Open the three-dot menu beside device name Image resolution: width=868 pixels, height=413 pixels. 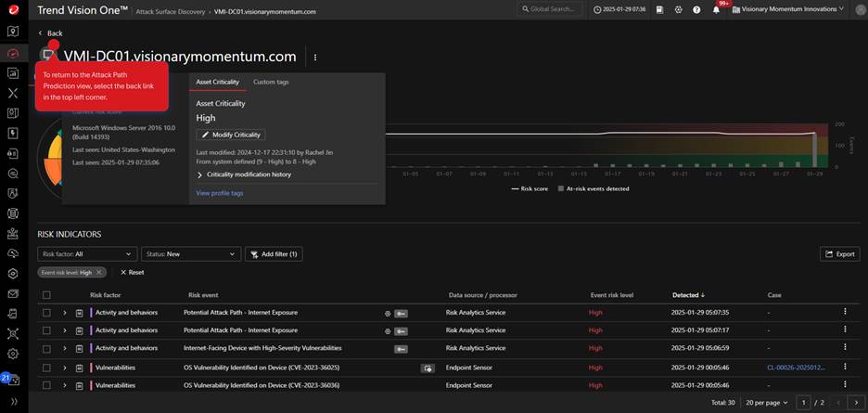click(x=315, y=58)
